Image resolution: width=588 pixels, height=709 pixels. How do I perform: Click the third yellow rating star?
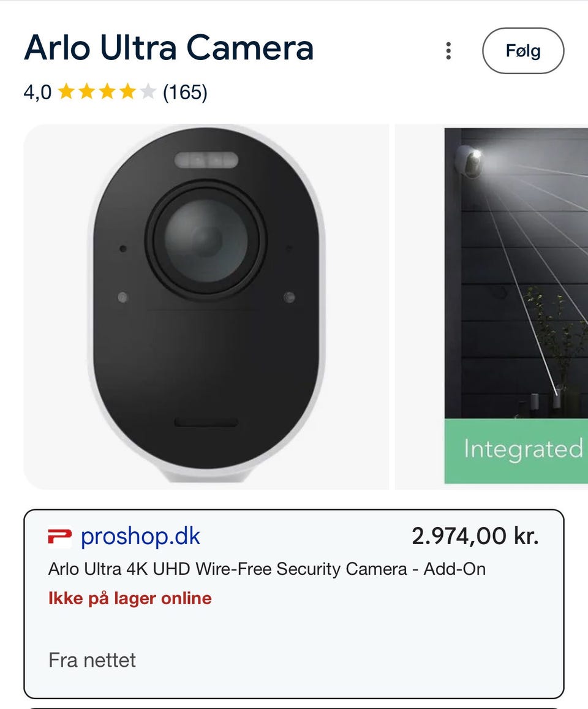click(x=107, y=93)
